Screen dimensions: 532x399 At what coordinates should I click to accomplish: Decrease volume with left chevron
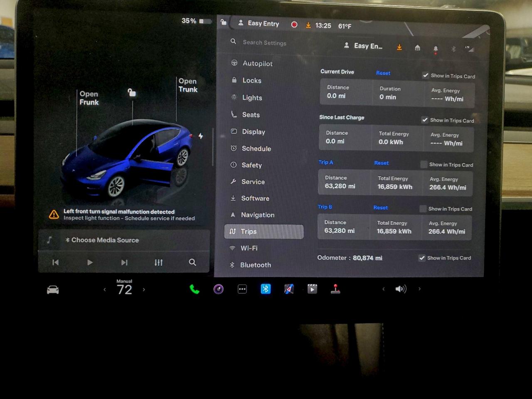point(384,289)
